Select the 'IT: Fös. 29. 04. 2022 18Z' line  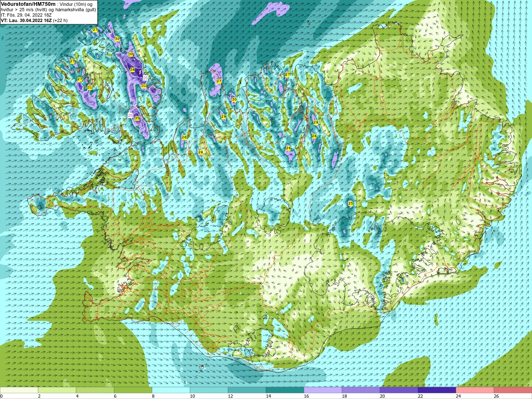point(26,15)
